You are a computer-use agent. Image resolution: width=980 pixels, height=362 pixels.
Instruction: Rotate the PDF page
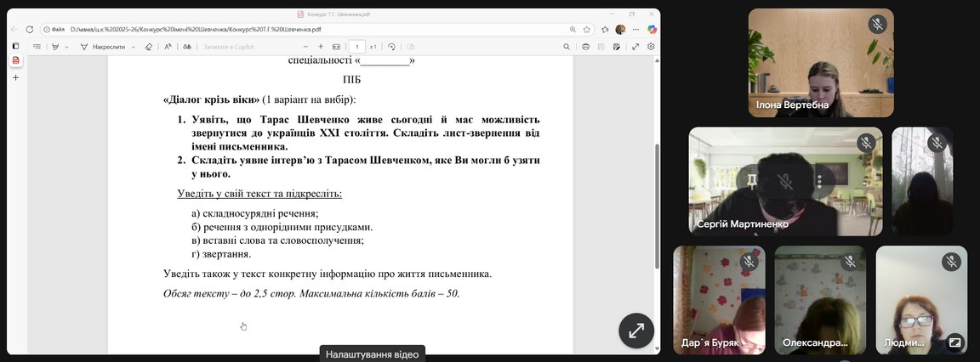(391, 47)
